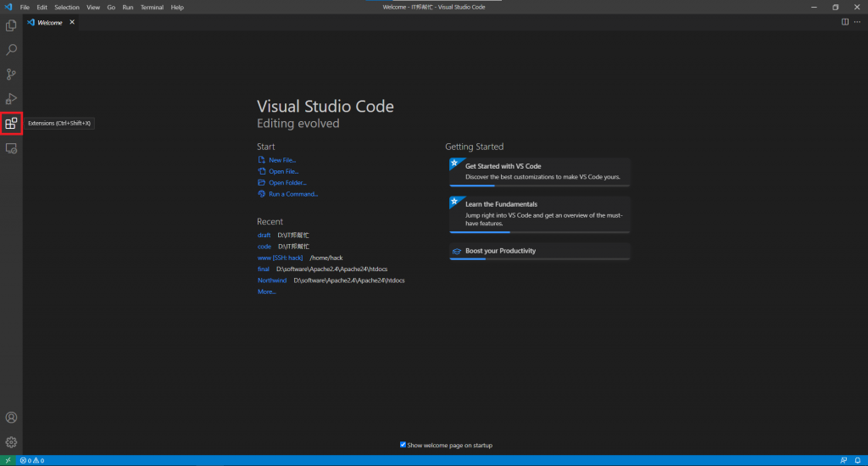Click the star badge on Get Started card
The width and height of the screenshot is (868, 466).
point(454,163)
